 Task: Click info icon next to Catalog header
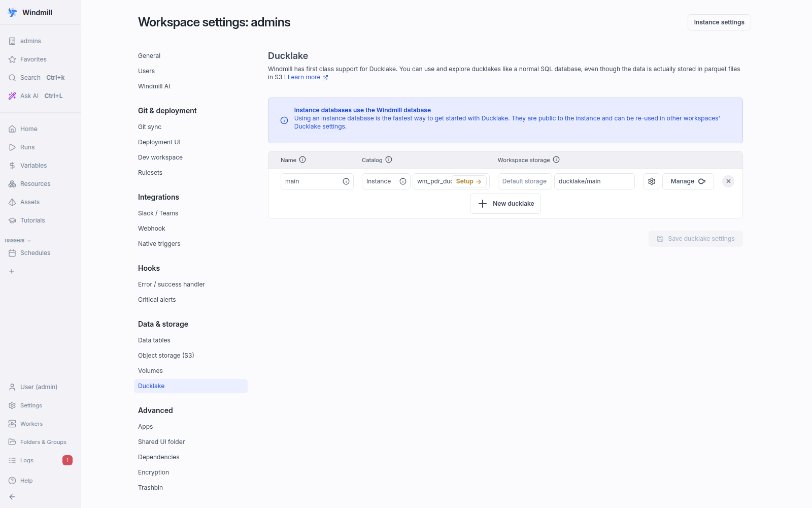coord(389,160)
